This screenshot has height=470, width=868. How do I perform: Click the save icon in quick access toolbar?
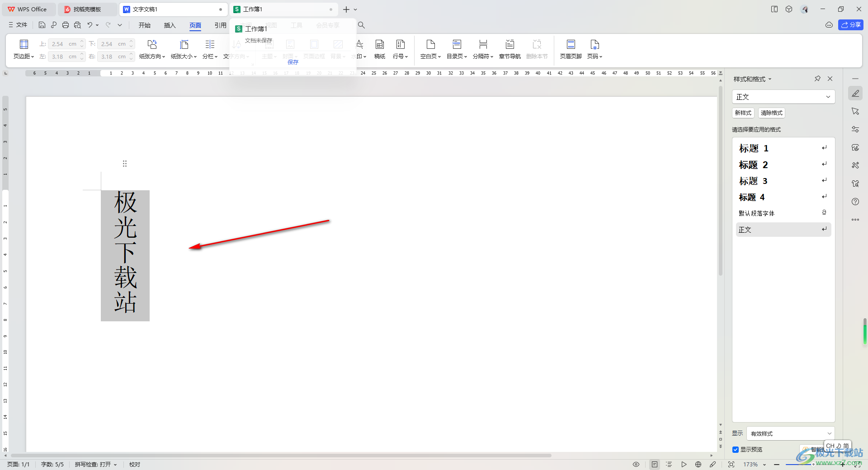tap(42, 25)
